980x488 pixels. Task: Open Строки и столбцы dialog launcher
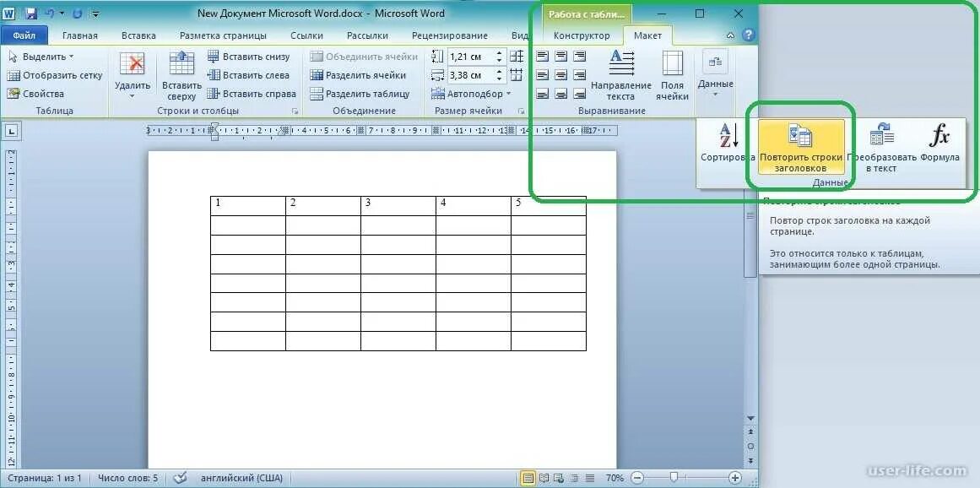pos(295,111)
